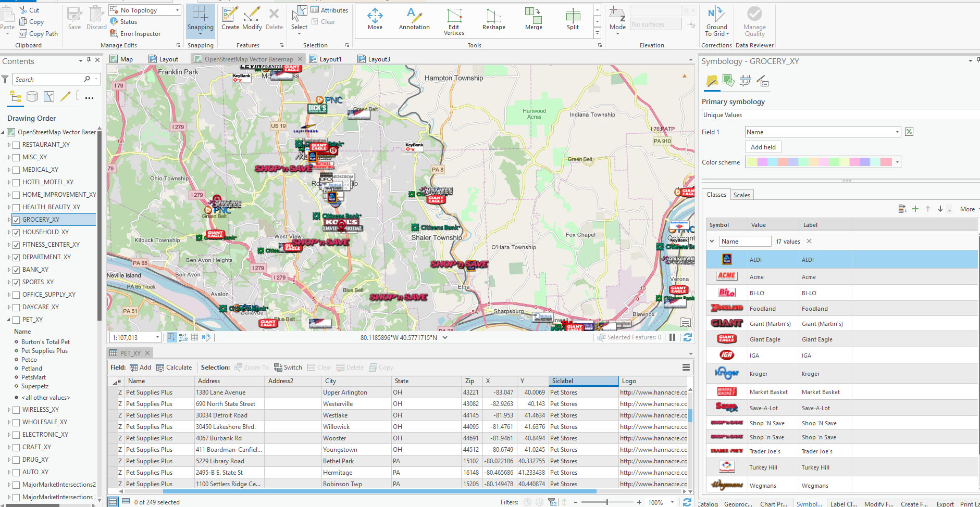
Task: Open the map scale dropdown
Action: (x=157, y=338)
